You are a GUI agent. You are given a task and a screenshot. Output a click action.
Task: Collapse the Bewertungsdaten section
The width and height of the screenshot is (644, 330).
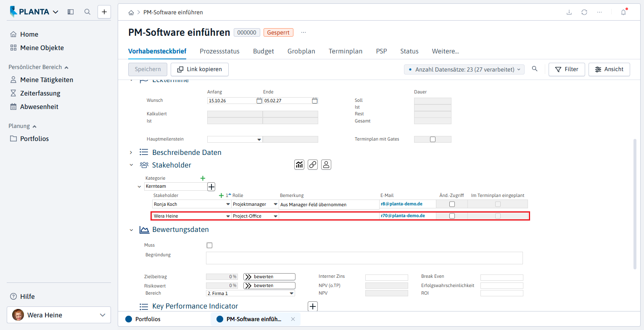click(131, 230)
